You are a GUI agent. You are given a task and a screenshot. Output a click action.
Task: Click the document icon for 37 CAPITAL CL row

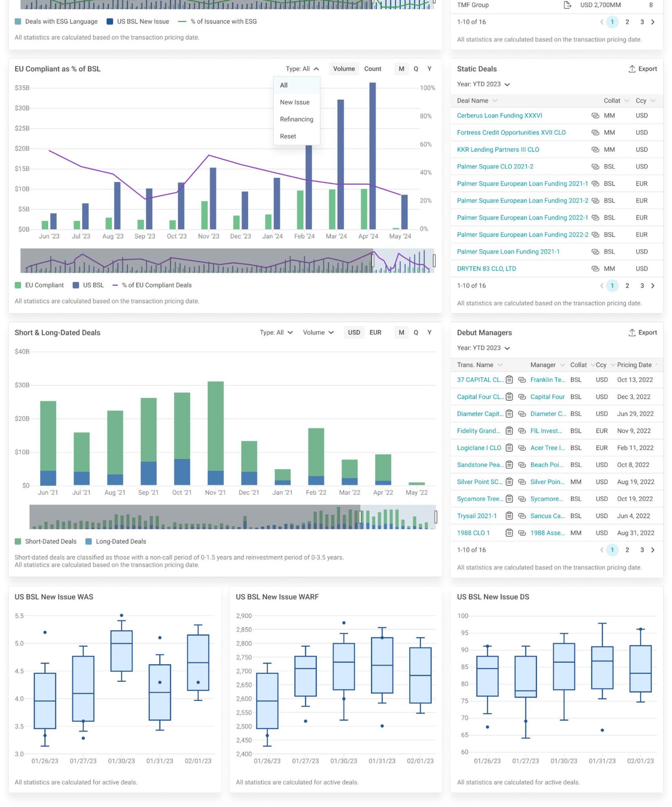pyautogui.click(x=509, y=380)
